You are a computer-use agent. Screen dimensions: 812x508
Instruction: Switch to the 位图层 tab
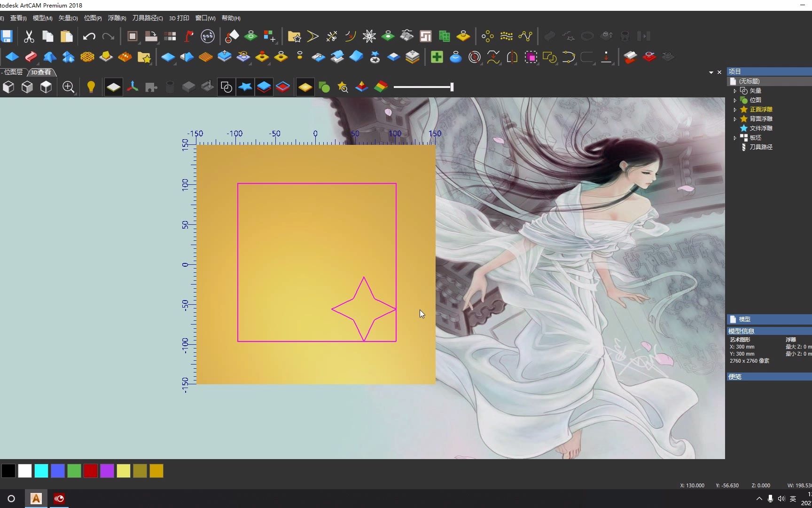[12, 72]
